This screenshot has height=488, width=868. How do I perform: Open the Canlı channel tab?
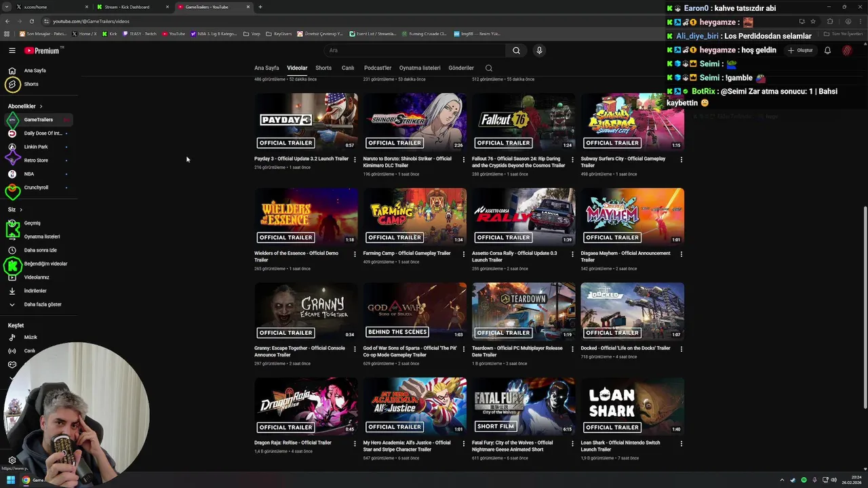coord(348,68)
